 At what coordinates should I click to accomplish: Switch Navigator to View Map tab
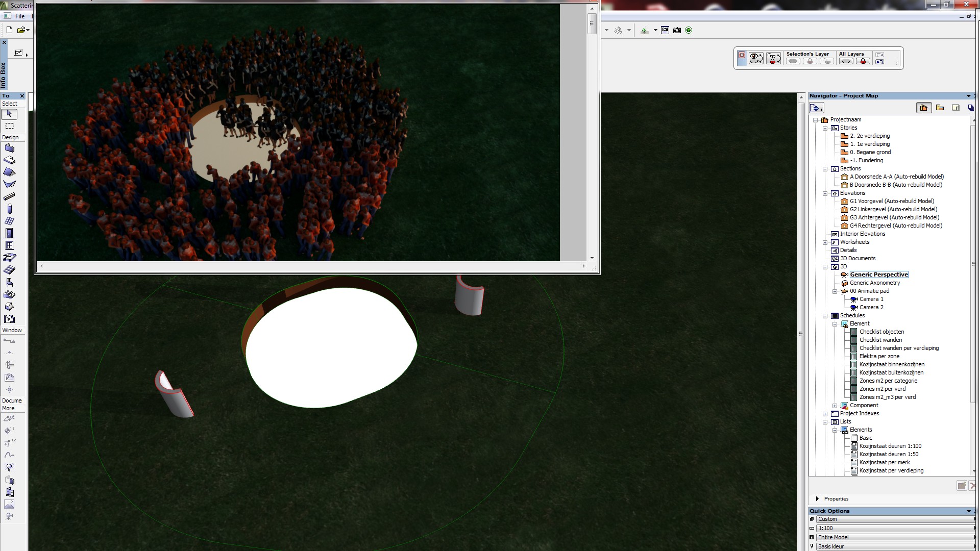pos(940,108)
